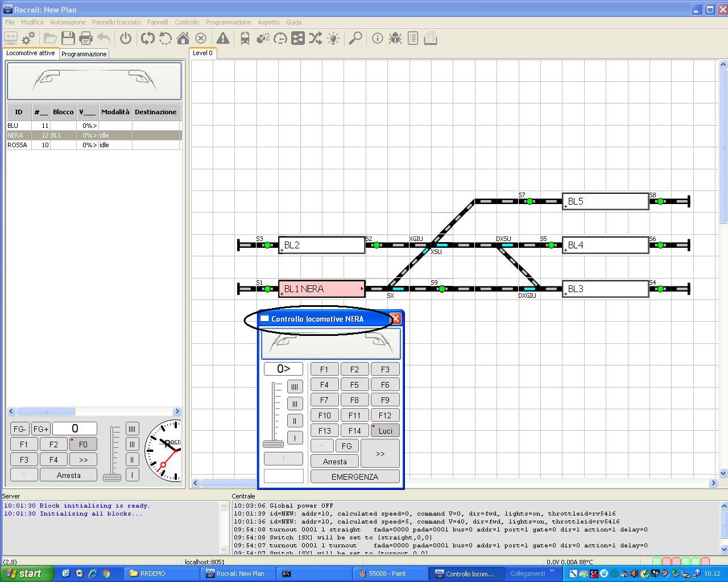Open the Pannello tracciato menu
This screenshot has height=582, width=728.
(x=116, y=22)
